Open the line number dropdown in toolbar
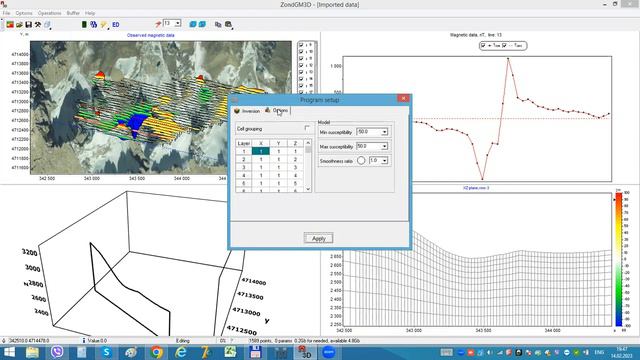The width and height of the screenshot is (640, 360). coord(178,24)
